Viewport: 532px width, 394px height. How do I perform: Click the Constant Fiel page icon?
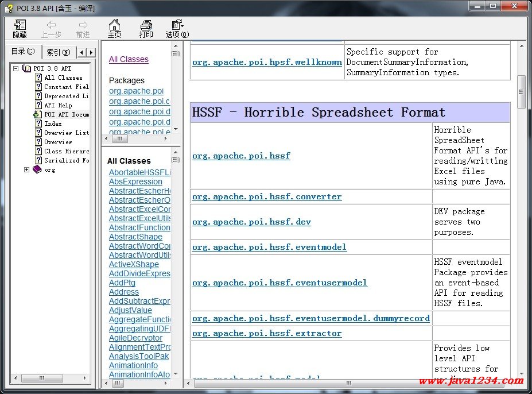point(38,87)
